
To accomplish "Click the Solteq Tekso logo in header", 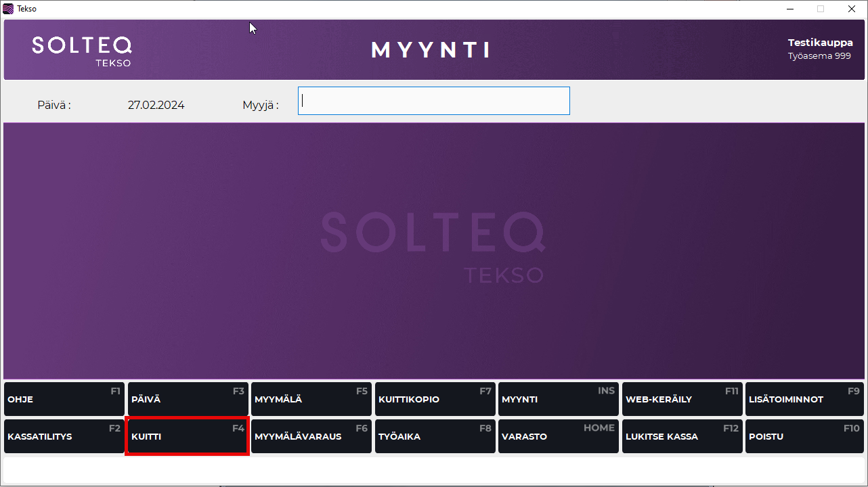I will 82,51.
